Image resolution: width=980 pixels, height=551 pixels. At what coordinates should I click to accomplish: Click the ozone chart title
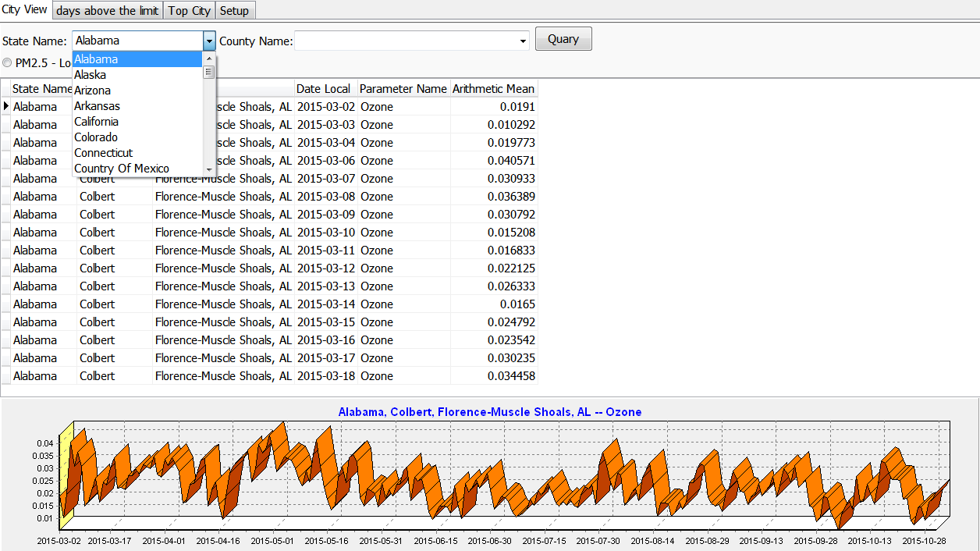[x=489, y=411]
